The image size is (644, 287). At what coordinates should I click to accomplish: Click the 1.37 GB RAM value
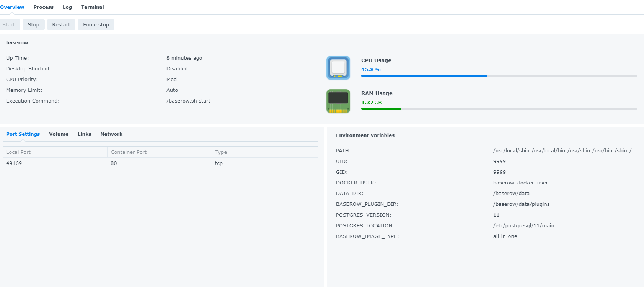pos(371,102)
